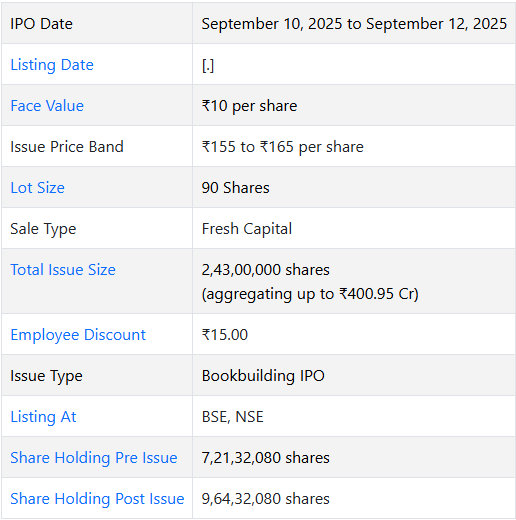Image resolution: width=516 pixels, height=520 pixels.
Task: Select the Bookbuilding IPO value
Action: click(263, 376)
